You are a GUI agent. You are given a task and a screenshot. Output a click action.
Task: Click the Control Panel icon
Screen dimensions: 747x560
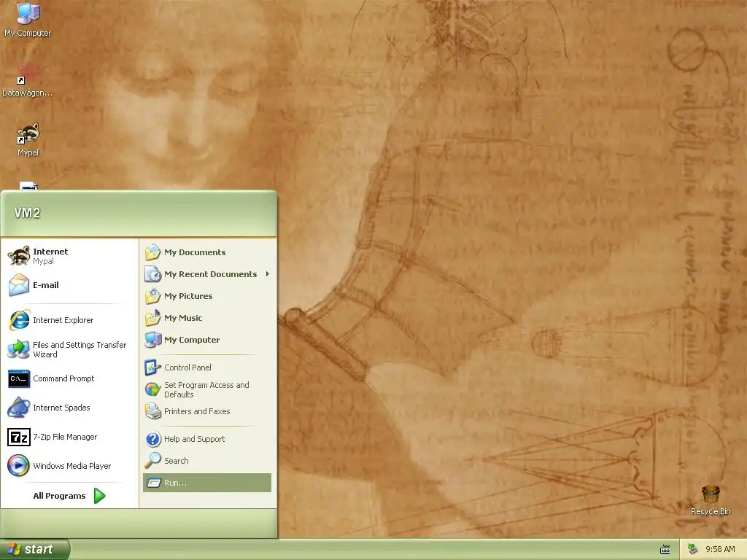point(153,367)
